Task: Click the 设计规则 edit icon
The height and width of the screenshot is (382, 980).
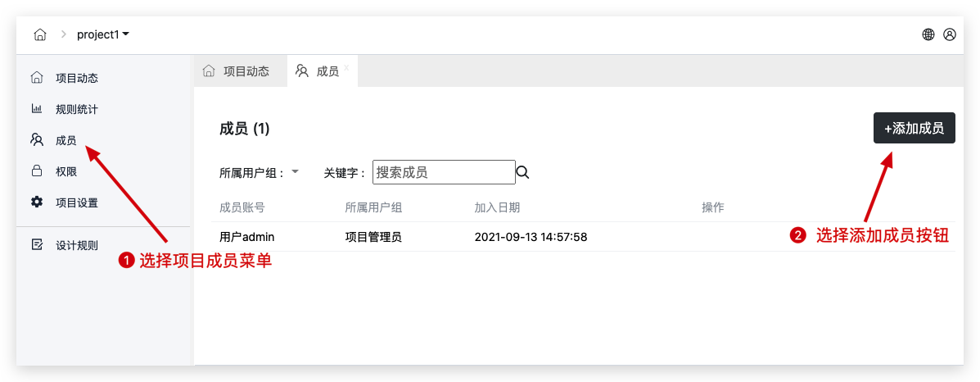Action: [37, 244]
